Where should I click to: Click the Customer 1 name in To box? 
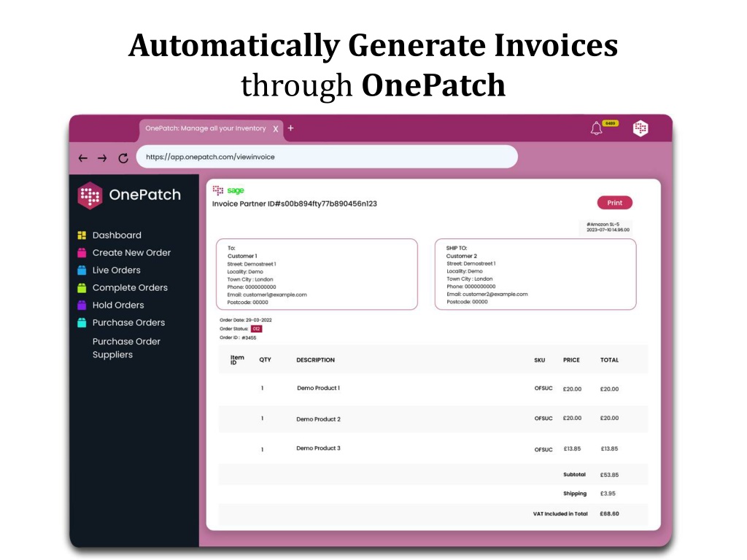coord(242,256)
